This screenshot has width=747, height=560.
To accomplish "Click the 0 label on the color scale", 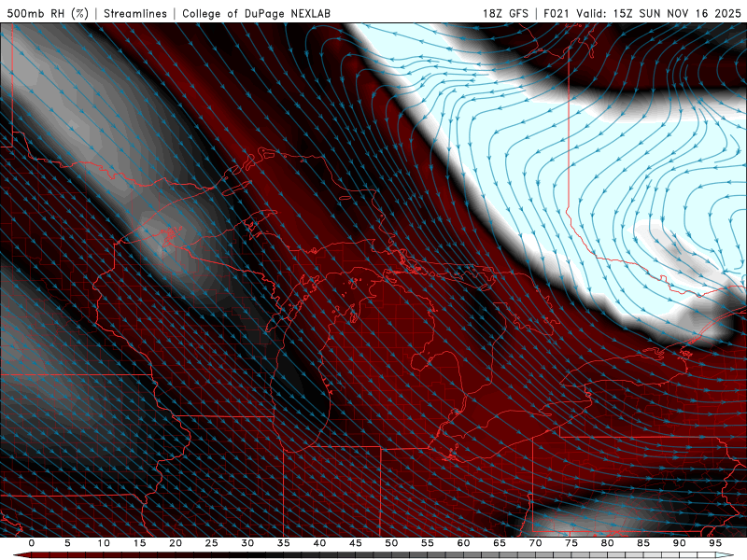I will click(32, 543).
